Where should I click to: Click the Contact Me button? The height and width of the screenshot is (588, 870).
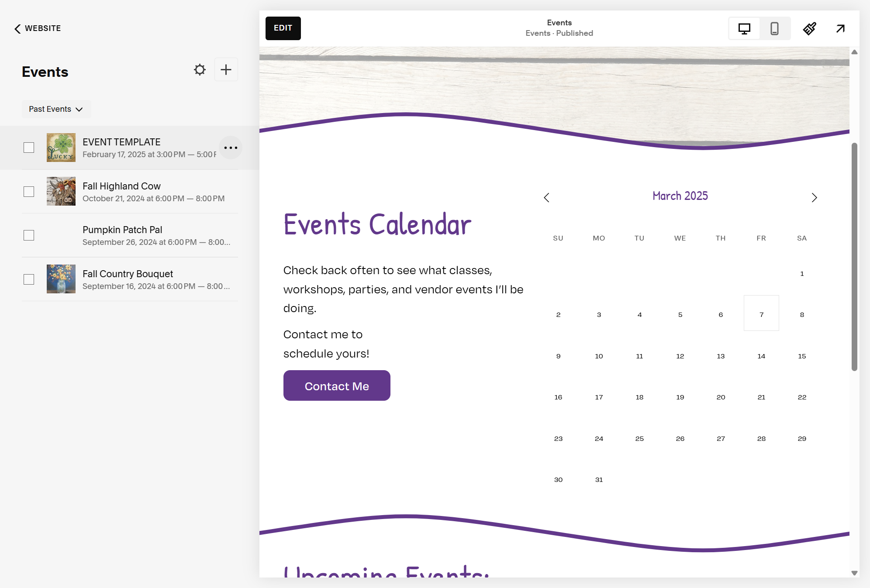tap(337, 385)
